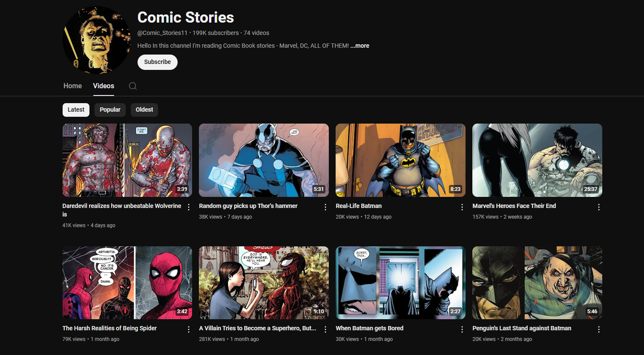Sort videos by Oldest

144,110
